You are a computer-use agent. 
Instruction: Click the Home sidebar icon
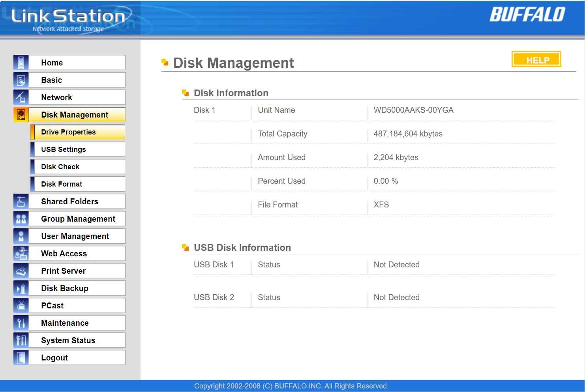(21, 63)
